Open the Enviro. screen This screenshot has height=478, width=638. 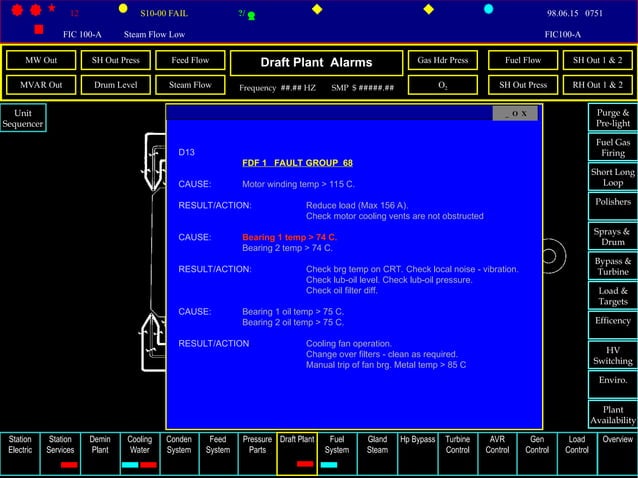613,385
